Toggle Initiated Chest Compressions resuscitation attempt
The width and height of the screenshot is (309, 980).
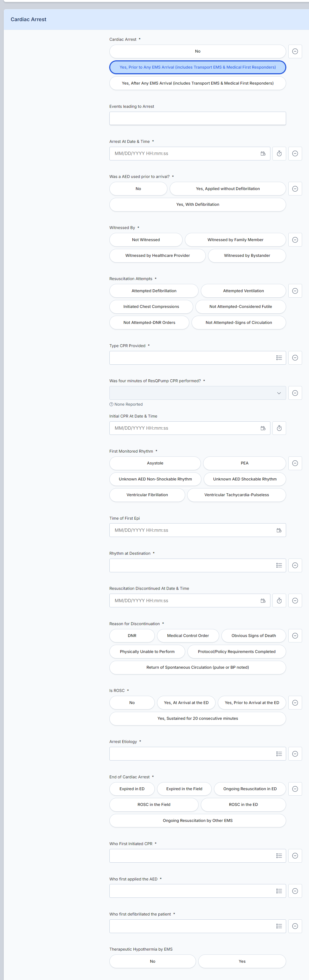click(151, 307)
